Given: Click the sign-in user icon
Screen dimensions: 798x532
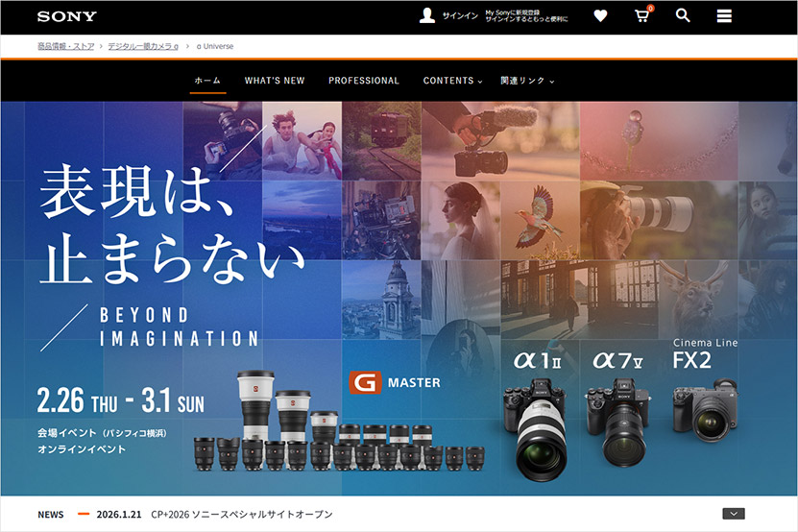Looking at the screenshot, I should point(427,15).
